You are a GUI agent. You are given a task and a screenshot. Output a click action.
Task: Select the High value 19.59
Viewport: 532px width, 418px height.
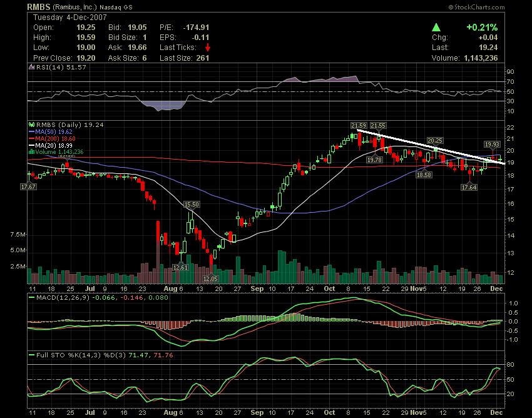point(86,38)
